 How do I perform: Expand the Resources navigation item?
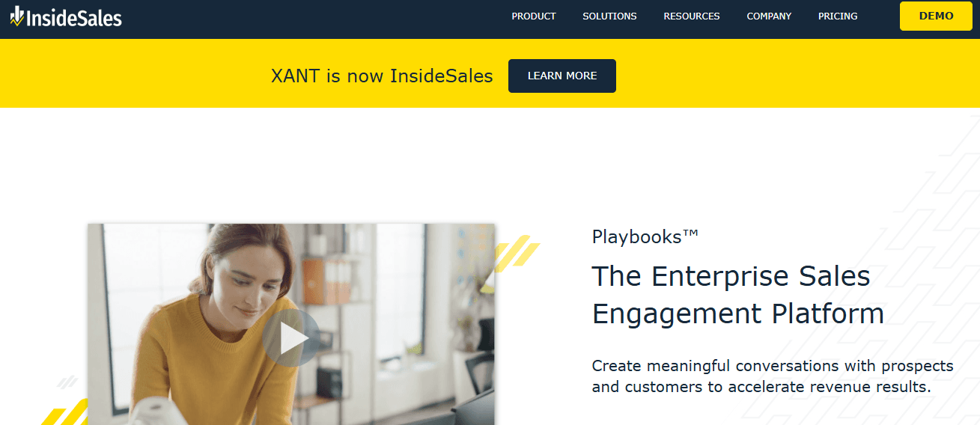coord(692,16)
